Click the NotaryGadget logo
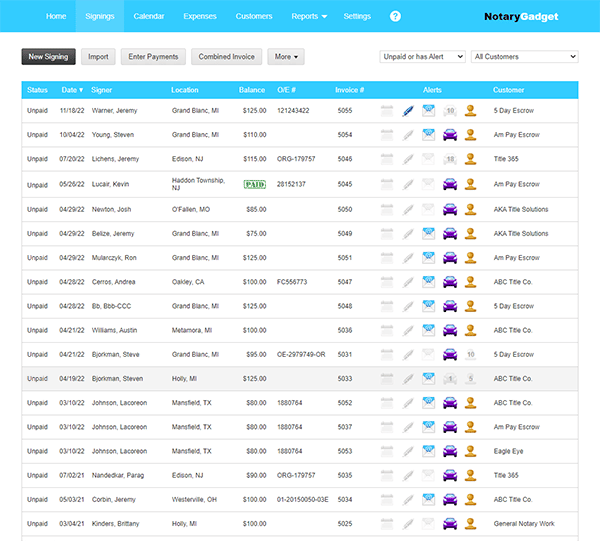600x541 pixels. (521, 16)
